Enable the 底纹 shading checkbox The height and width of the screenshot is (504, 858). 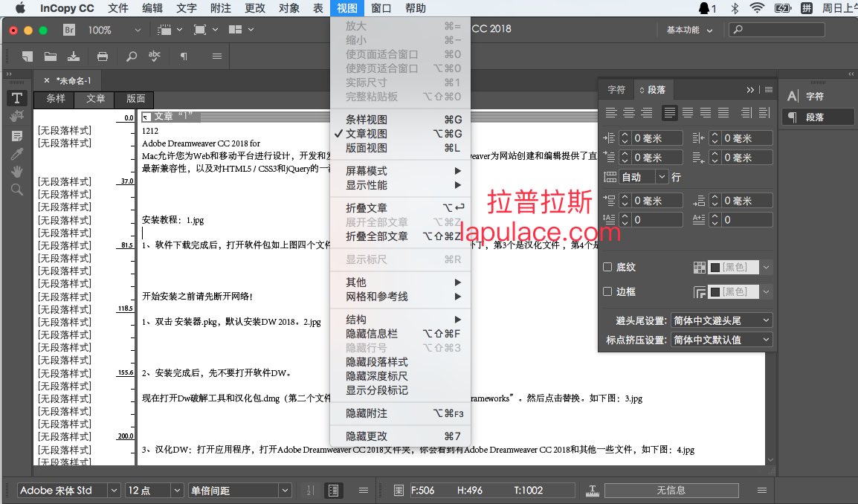(x=607, y=267)
